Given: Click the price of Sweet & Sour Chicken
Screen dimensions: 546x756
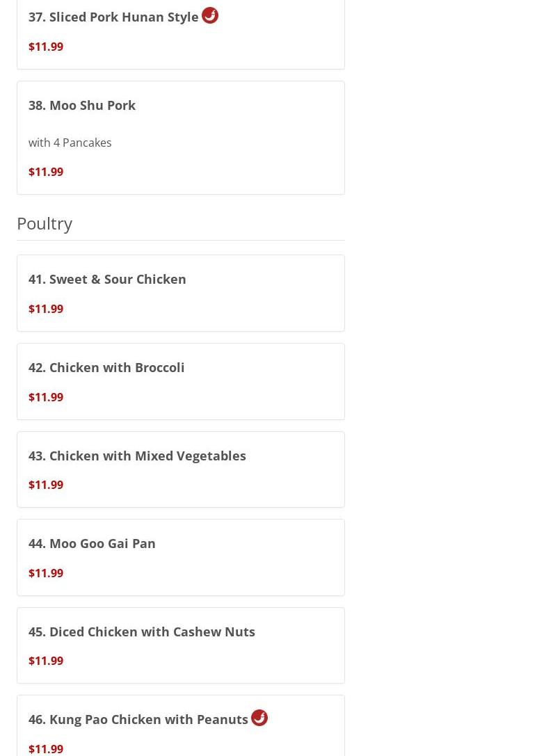Looking at the screenshot, I should 46,309.
